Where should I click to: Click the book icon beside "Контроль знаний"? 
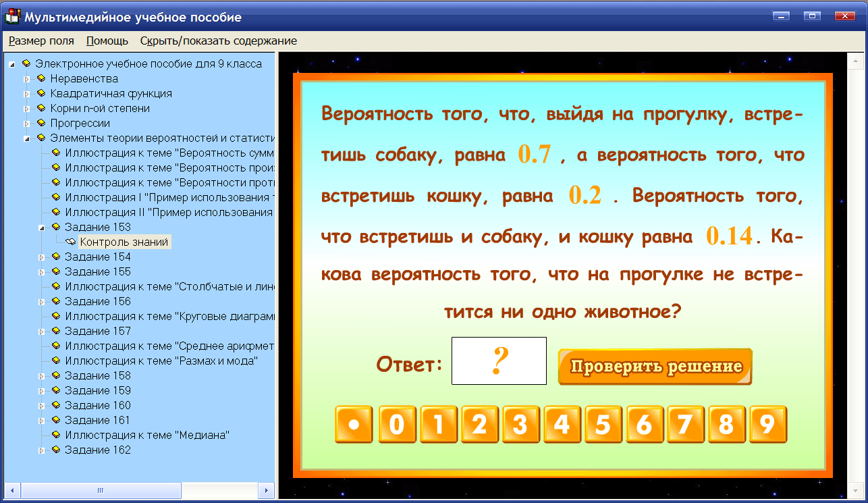point(71,241)
